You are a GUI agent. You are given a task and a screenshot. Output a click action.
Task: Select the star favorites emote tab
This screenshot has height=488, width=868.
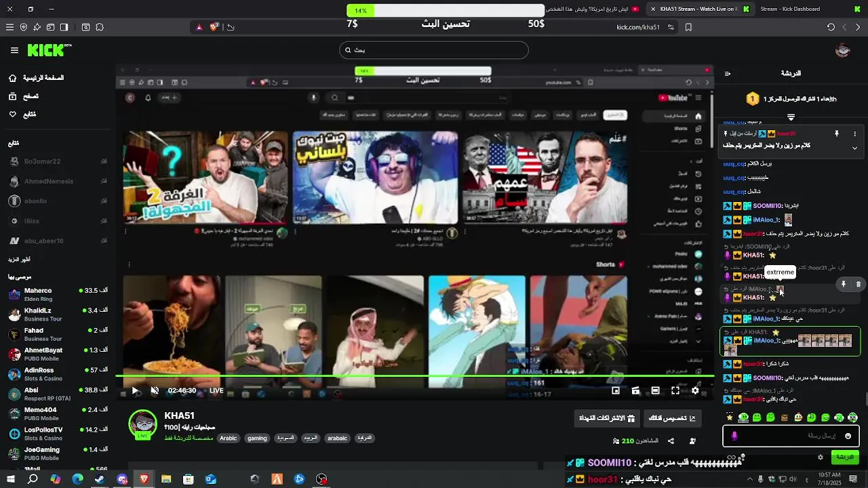(730, 418)
